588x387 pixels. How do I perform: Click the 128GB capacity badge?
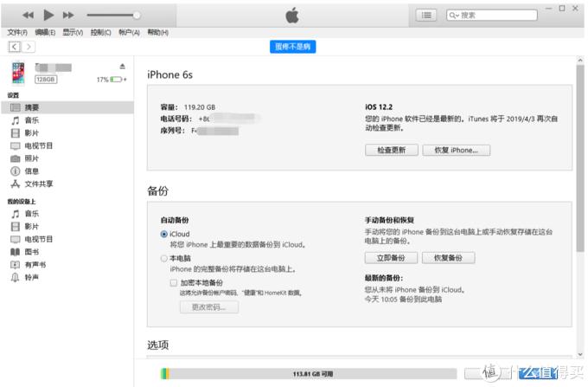46,80
